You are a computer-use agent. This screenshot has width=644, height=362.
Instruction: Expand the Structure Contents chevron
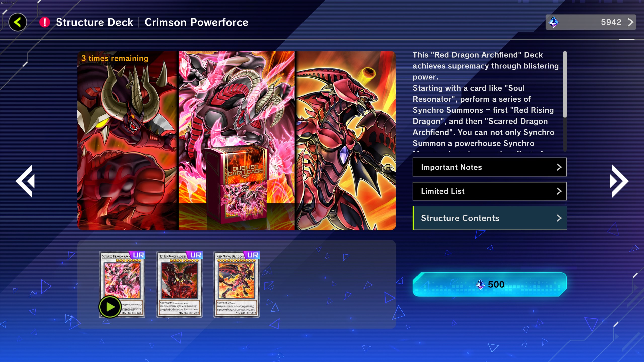coord(559,218)
